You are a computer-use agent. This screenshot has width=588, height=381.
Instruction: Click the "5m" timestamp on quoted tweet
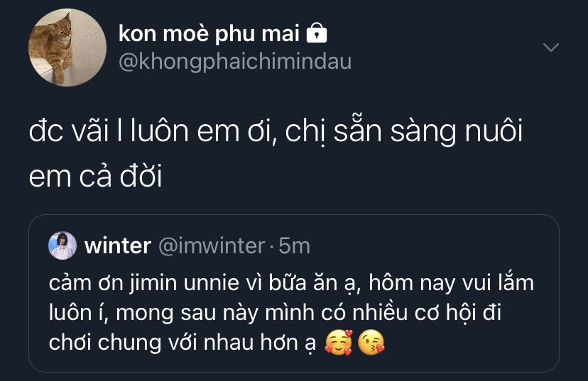[295, 245]
